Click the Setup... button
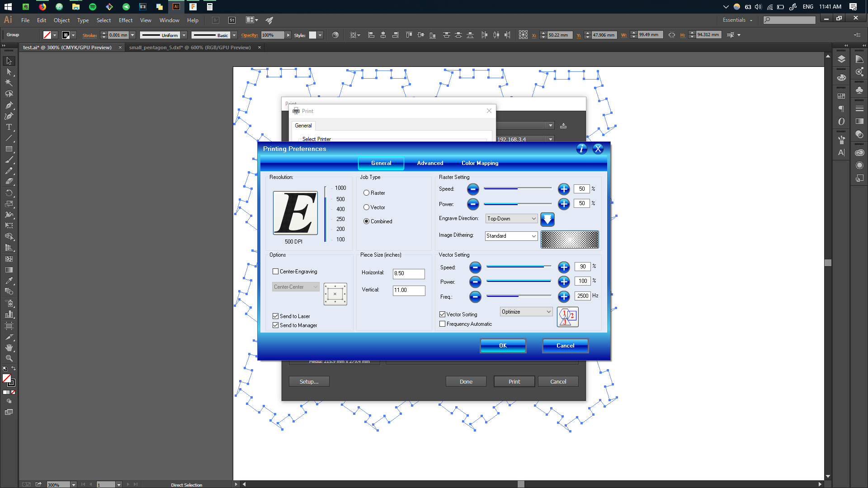Image resolution: width=868 pixels, height=488 pixels. (309, 382)
